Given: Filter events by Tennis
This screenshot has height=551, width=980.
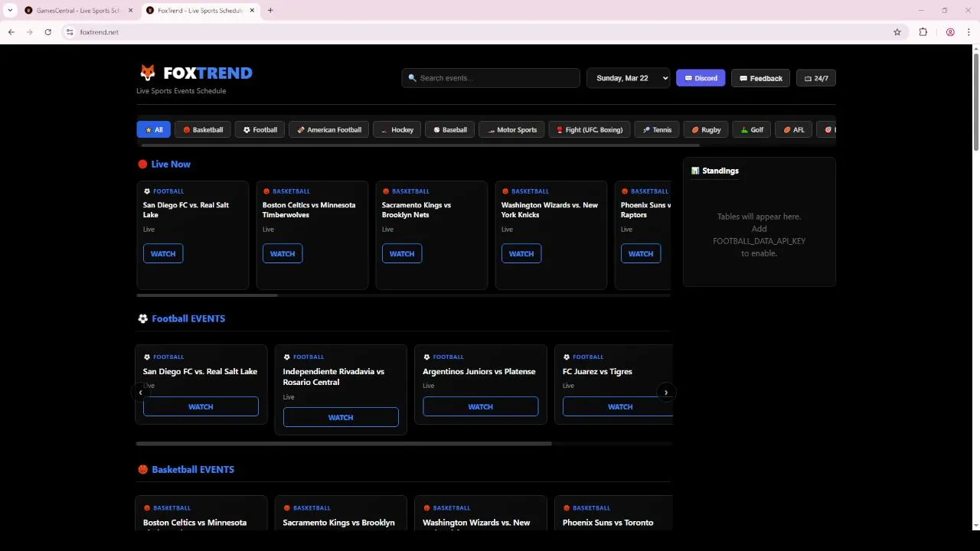Looking at the screenshot, I should (x=657, y=130).
